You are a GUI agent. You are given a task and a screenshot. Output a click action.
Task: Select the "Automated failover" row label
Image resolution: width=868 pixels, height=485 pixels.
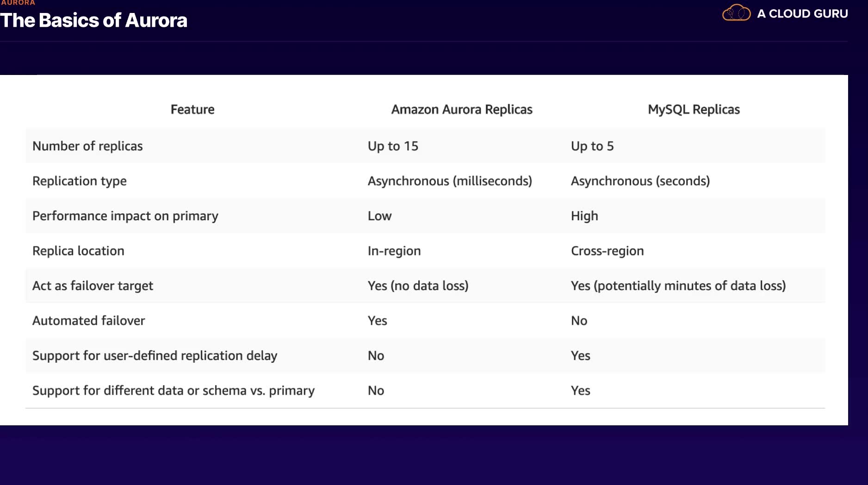pyautogui.click(x=89, y=321)
